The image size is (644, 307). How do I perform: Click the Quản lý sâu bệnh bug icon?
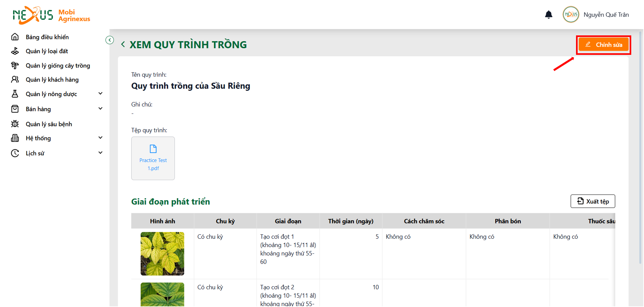point(15,124)
